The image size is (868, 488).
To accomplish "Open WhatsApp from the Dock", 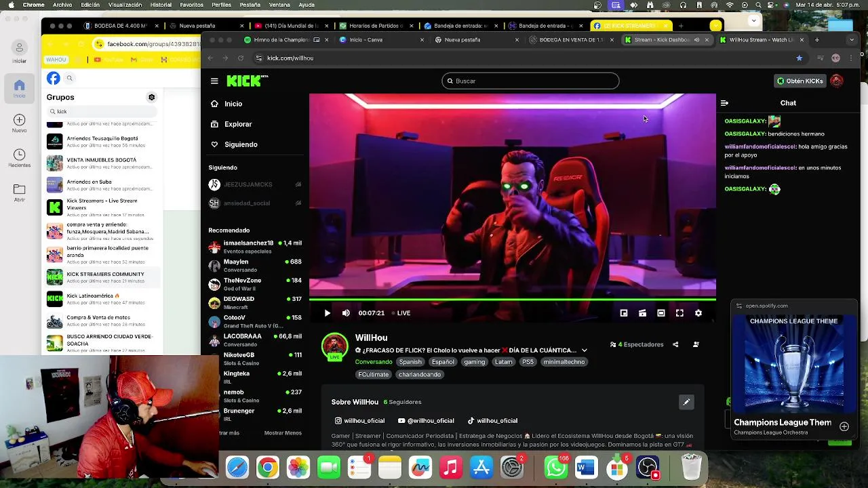I will (556, 468).
